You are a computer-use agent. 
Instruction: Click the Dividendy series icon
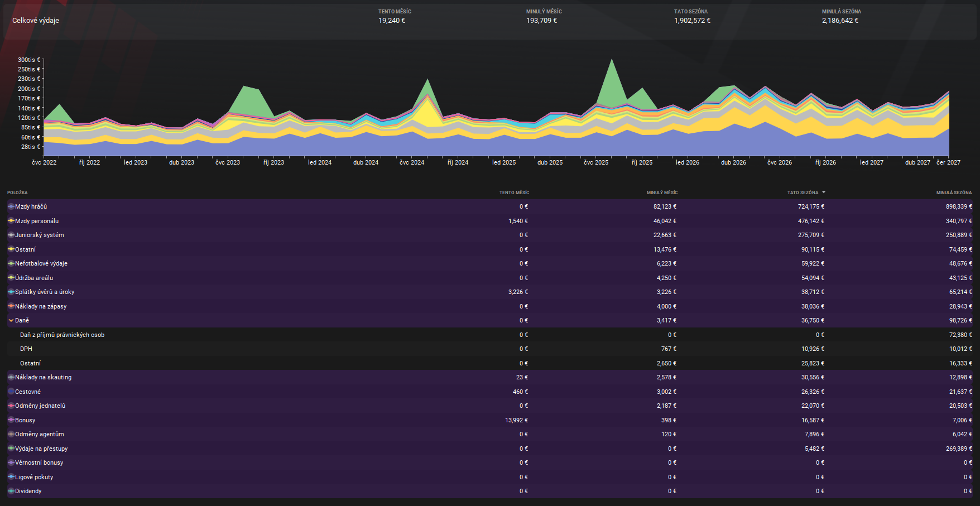(x=11, y=491)
